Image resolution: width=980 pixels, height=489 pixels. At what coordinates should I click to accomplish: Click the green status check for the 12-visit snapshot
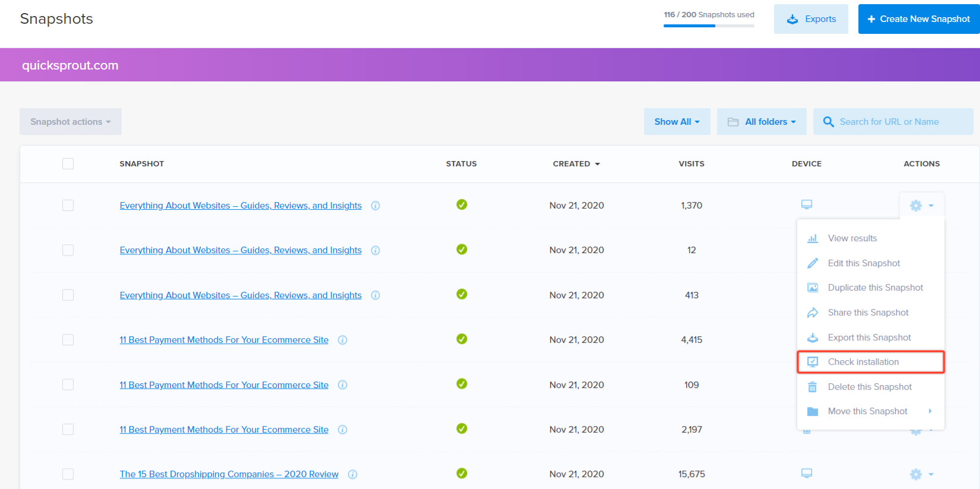point(462,250)
